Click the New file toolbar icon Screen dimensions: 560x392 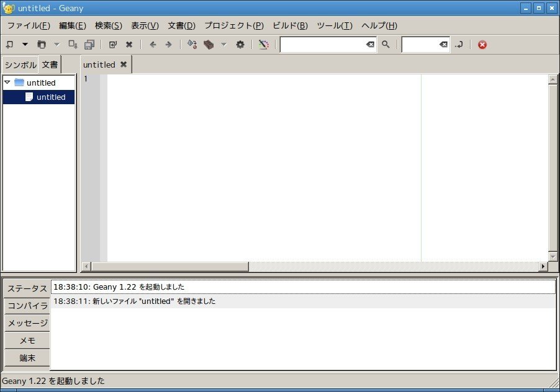point(10,45)
